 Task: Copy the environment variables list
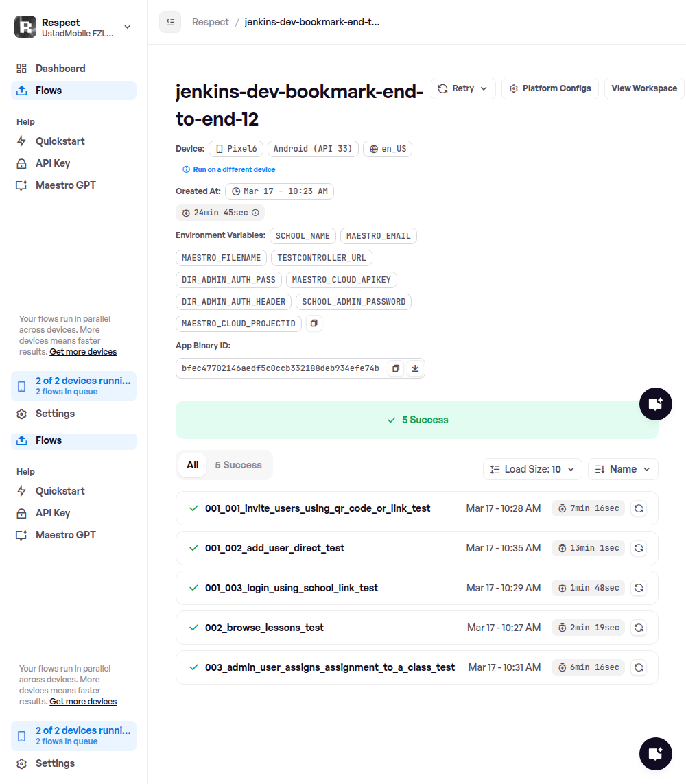[314, 323]
